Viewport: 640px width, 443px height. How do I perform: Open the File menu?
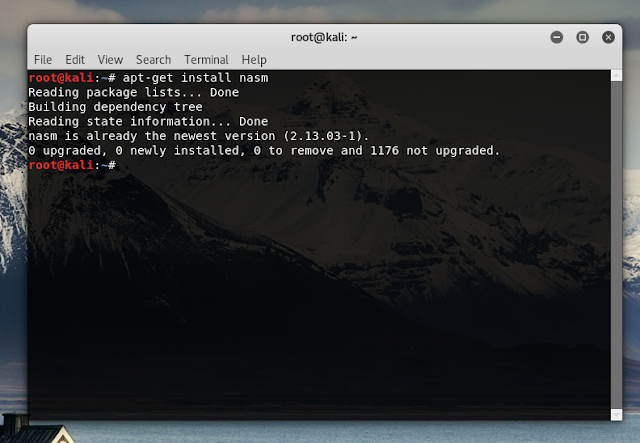point(43,60)
